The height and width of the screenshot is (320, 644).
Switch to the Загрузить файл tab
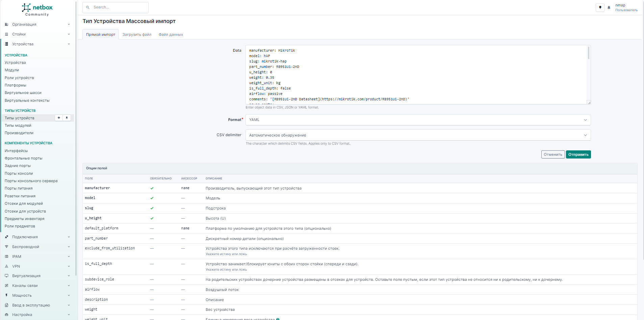[x=137, y=34]
